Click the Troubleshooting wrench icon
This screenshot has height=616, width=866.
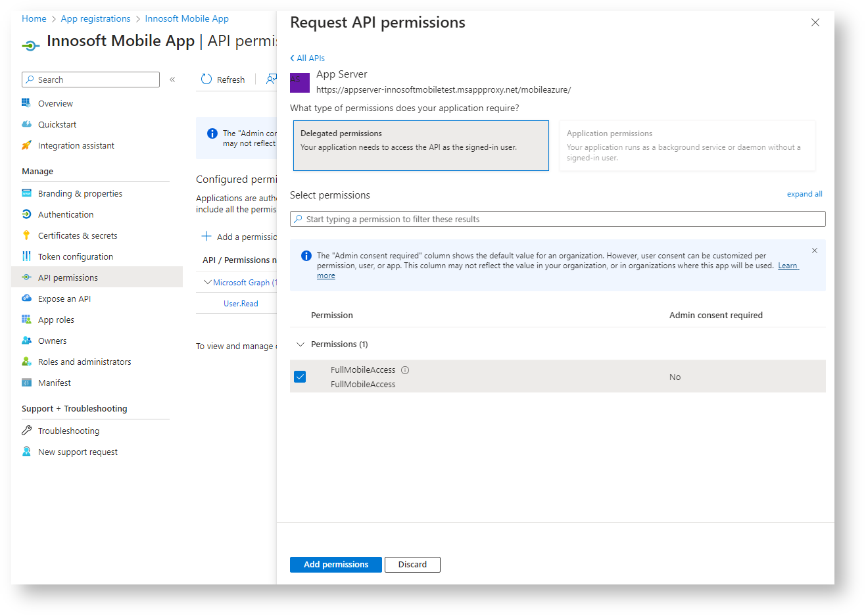26,431
